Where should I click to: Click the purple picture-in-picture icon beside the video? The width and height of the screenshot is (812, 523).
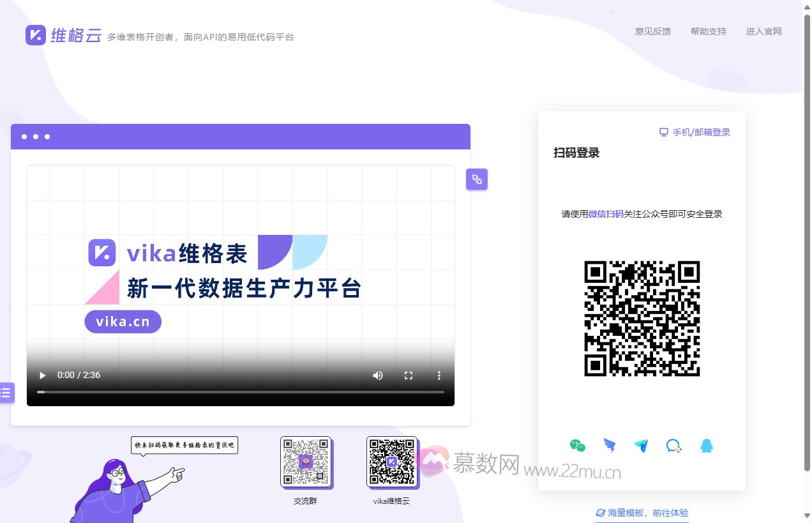tap(477, 179)
